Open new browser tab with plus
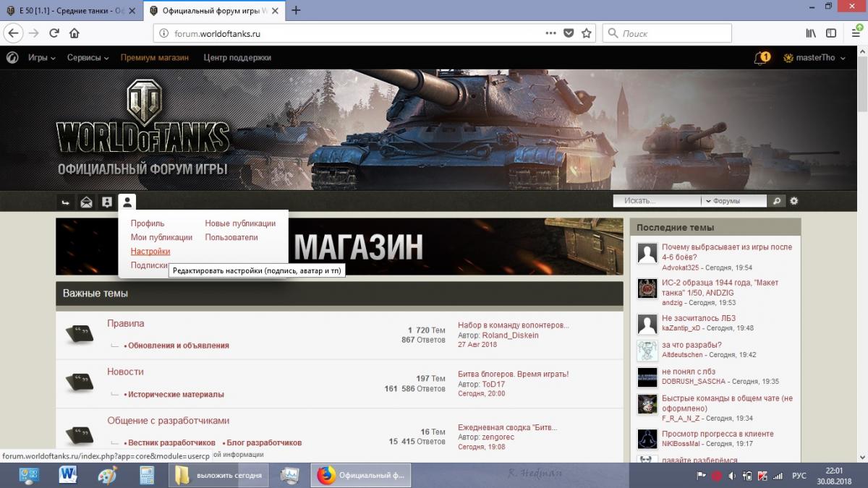Image resolution: width=868 pixels, height=488 pixels. (296, 10)
